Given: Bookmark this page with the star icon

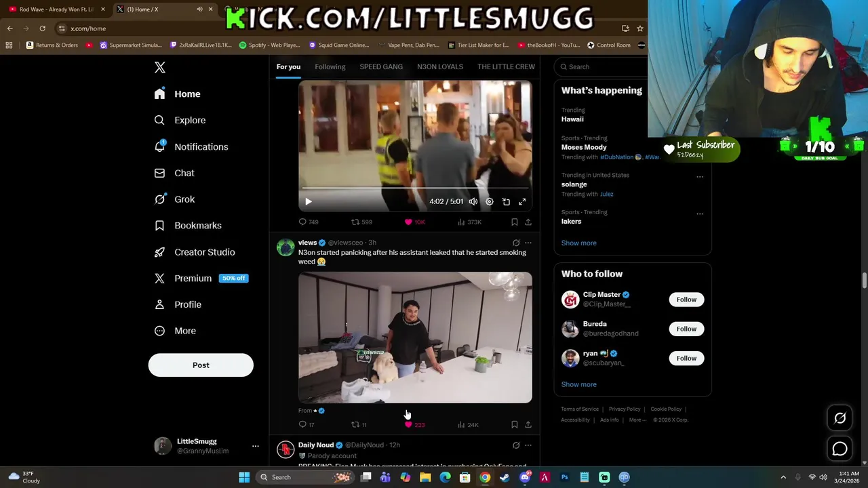Looking at the screenshot, I should 639,28.
